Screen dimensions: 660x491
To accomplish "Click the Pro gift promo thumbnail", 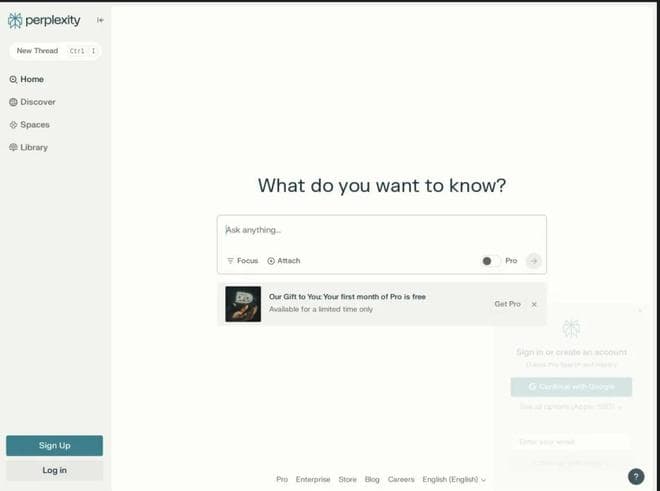I will click(x=243, y=304).
